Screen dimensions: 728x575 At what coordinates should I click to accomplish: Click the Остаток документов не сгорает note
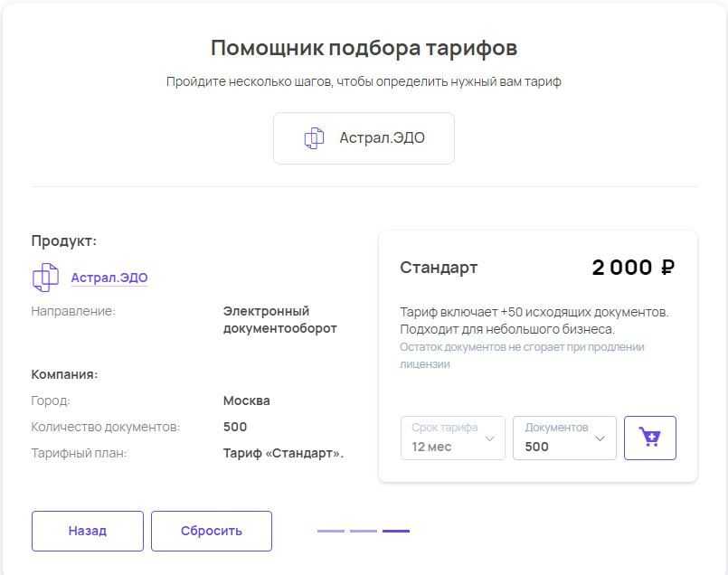(522, 355)
